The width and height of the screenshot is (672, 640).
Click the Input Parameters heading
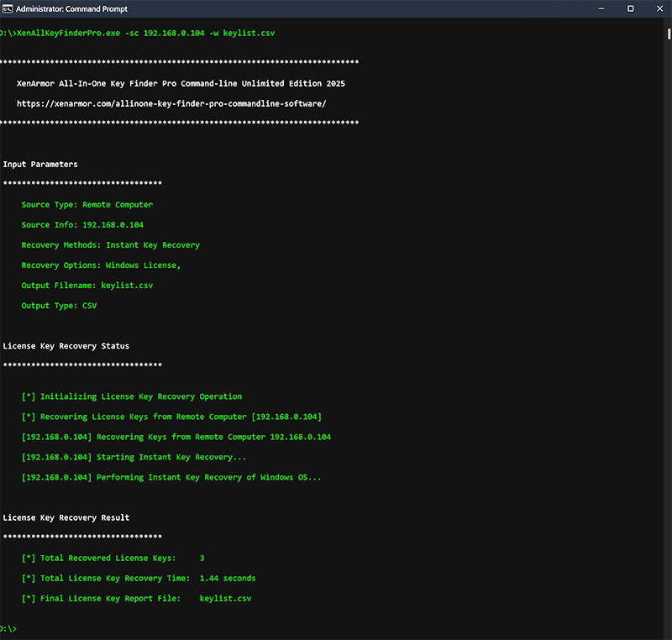pyautogui.click(x=40, y=165)
